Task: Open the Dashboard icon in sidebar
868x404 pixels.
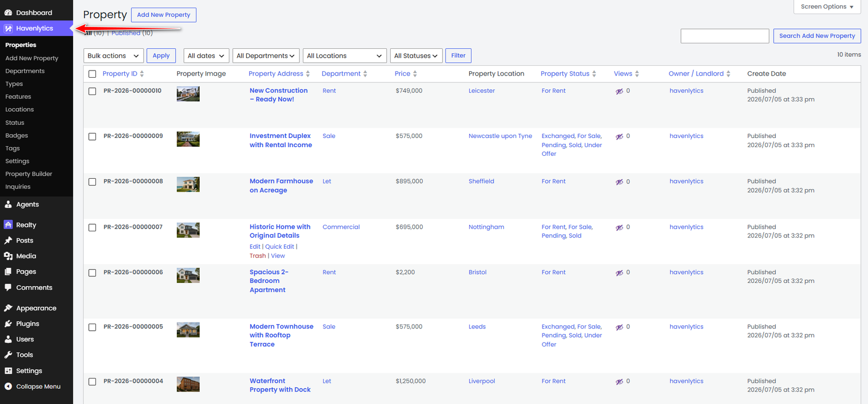Action: 8,12
